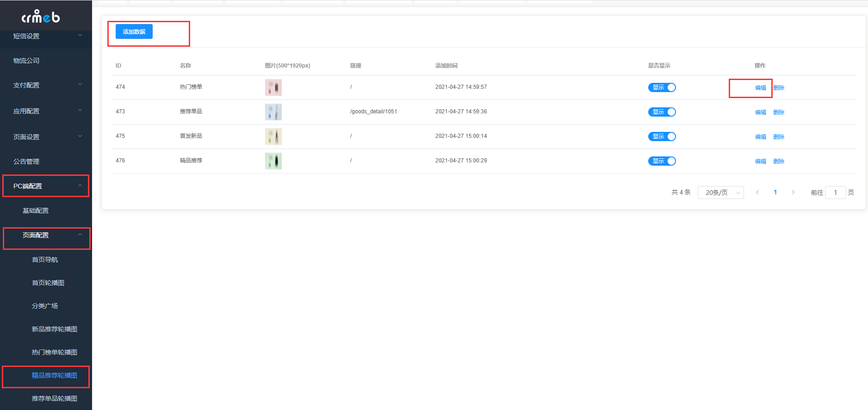Click link text /goods_detail/1051
The width and height of the screenshot is (868, 410).
(373, 112)
